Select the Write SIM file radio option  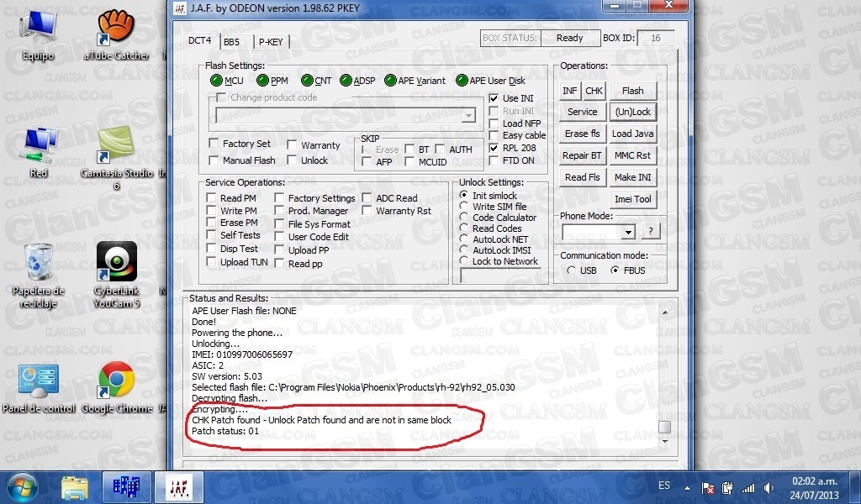[464, 206]
